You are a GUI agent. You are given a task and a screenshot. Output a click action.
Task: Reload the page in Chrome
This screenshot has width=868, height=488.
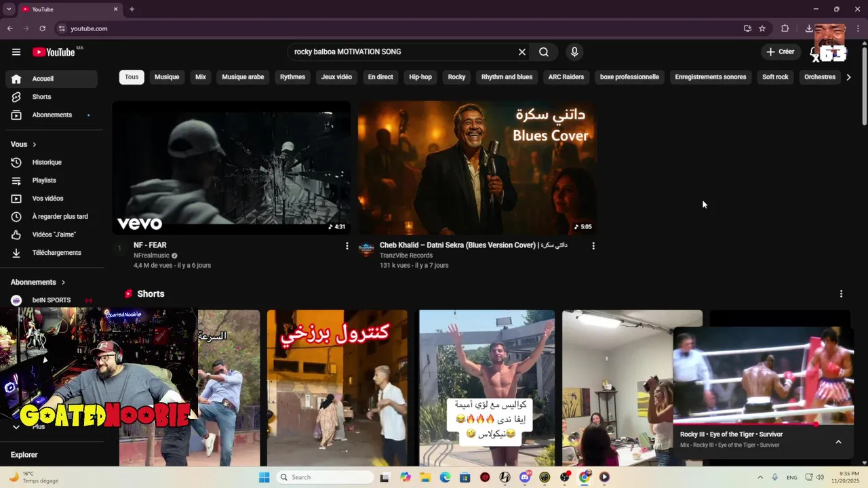[x=42, y=28]
